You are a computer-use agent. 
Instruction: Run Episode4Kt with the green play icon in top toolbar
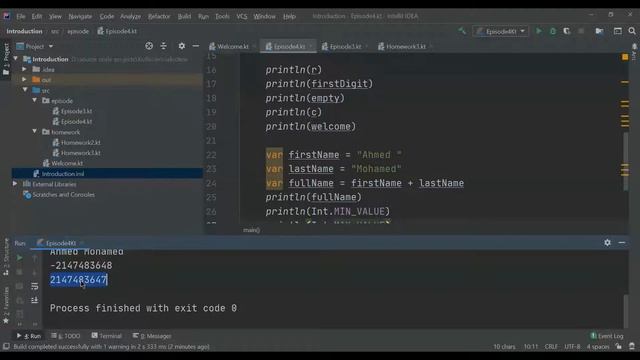[539, 31]
